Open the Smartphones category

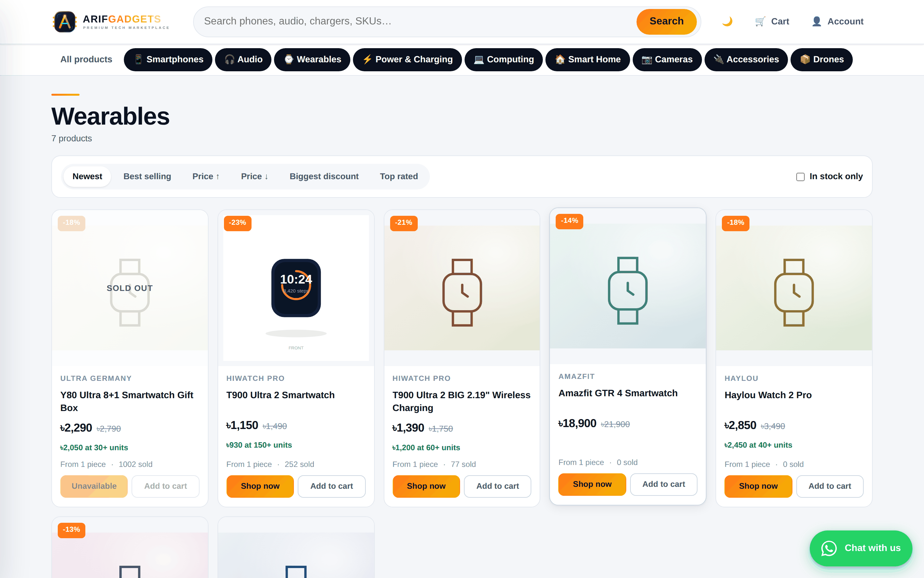click(168, 60)
